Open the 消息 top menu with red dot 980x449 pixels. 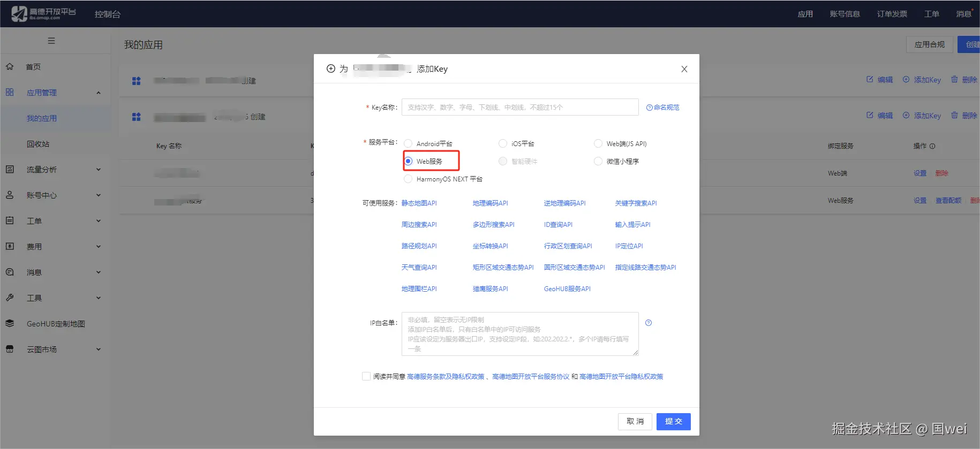(964, 14)
